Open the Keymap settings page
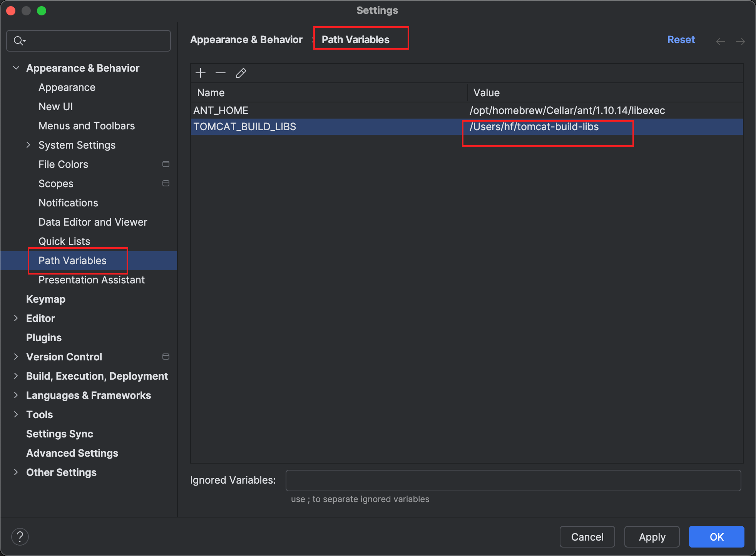The height and width of the screenshot is (556, 756). click(x=46, y=299)
